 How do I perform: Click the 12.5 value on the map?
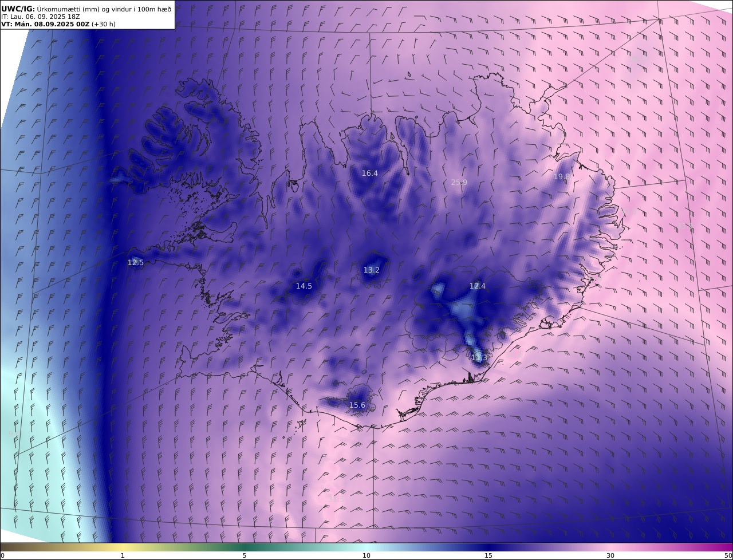click(136, 262)
